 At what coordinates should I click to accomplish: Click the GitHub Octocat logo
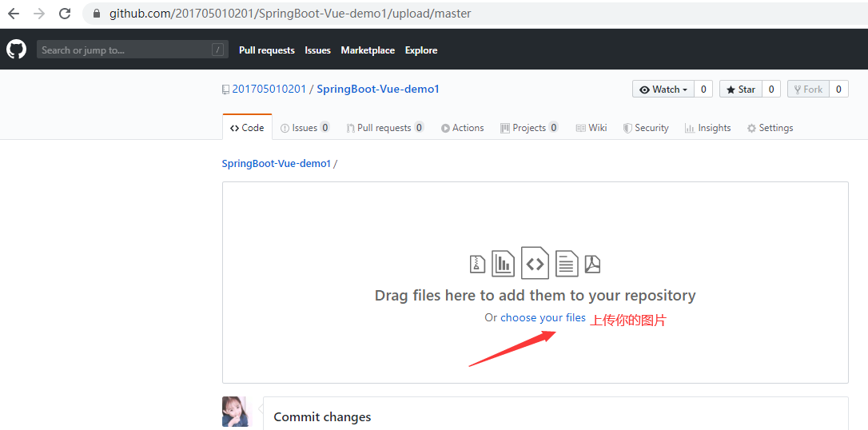point(16,50)
